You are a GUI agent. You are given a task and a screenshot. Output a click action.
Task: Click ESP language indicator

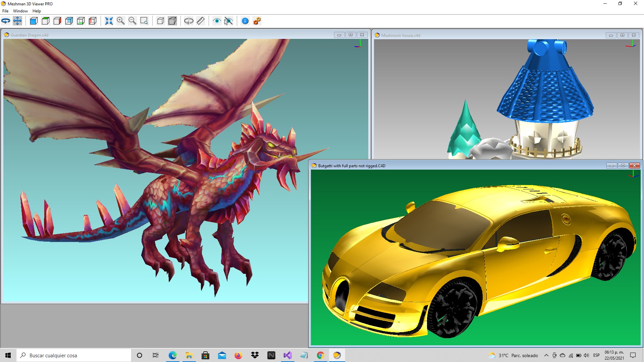pos(596,355)
